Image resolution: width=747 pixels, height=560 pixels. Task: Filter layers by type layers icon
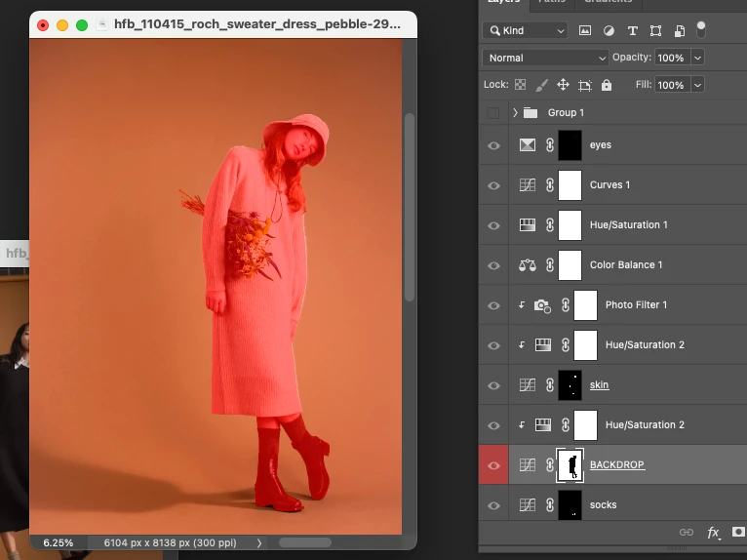point(632,30)
